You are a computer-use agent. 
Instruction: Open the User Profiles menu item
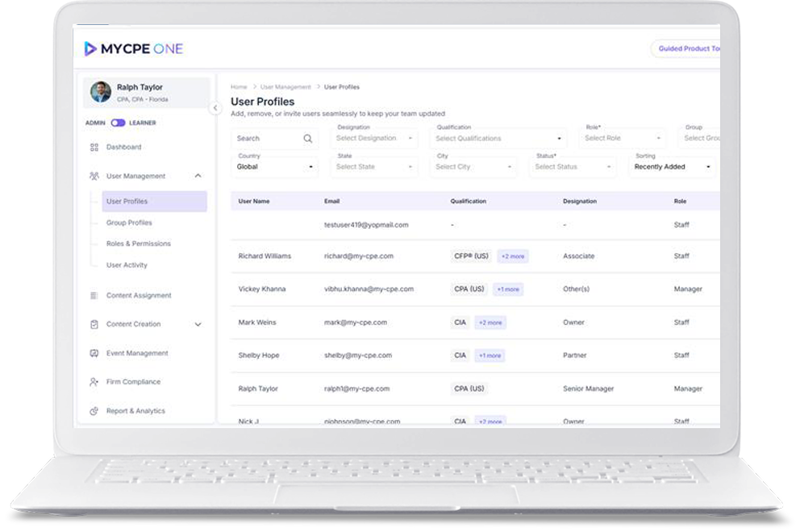point(155,201)
